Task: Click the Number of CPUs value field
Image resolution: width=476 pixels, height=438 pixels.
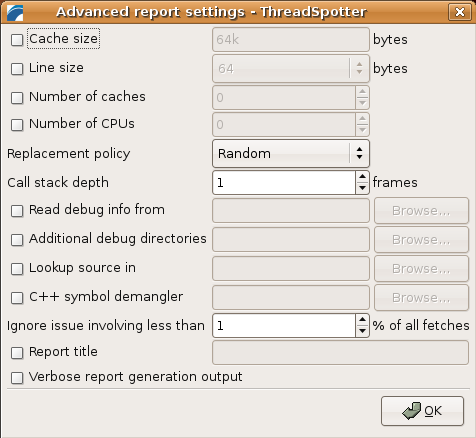Action: click(x=284, y=125)
